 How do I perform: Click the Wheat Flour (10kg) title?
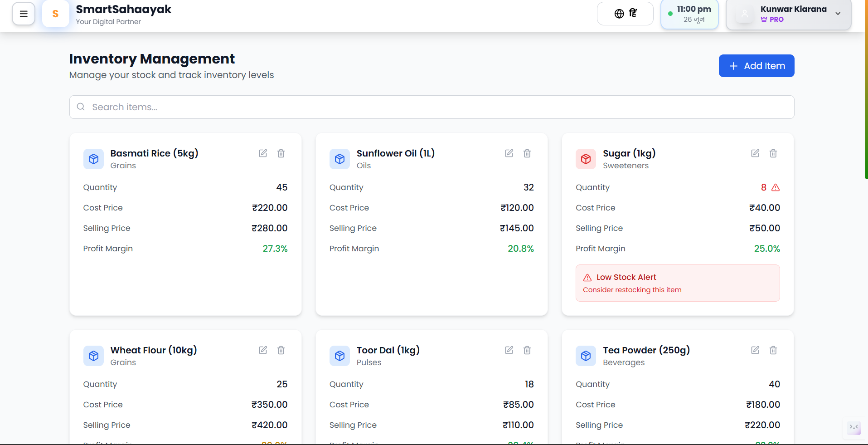point(154,350)
